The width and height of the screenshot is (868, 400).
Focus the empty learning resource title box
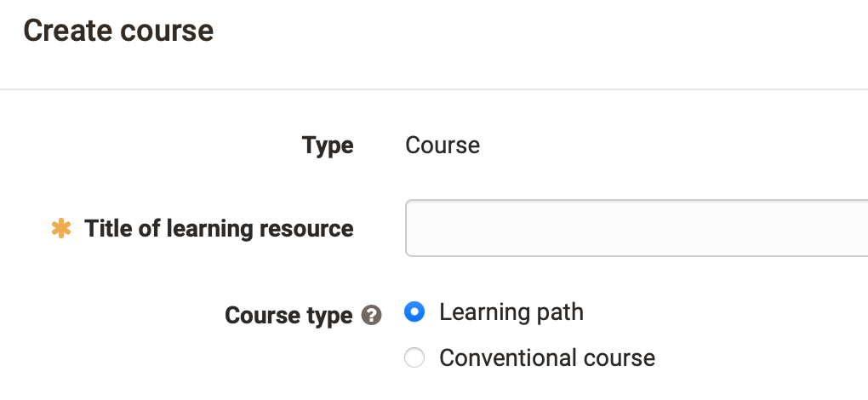coord(637,228)
